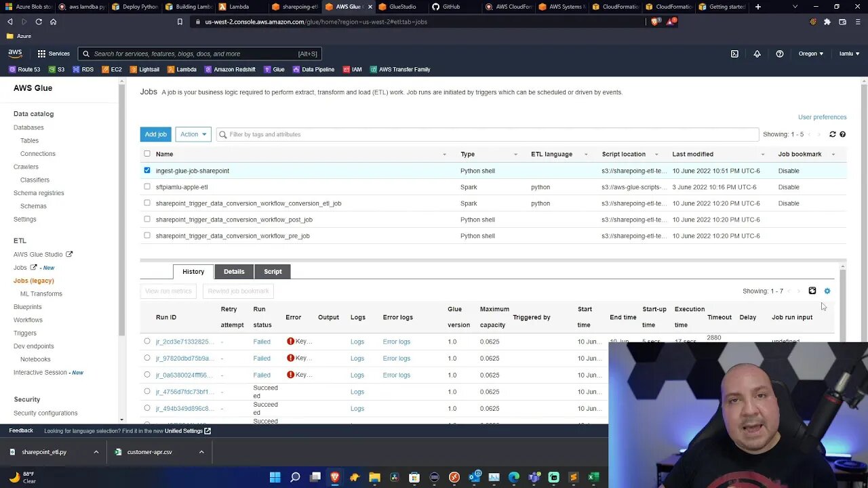Open the Action dropdown
The height and width of the screenshot is (488, 868).
(x=193, y=134)
